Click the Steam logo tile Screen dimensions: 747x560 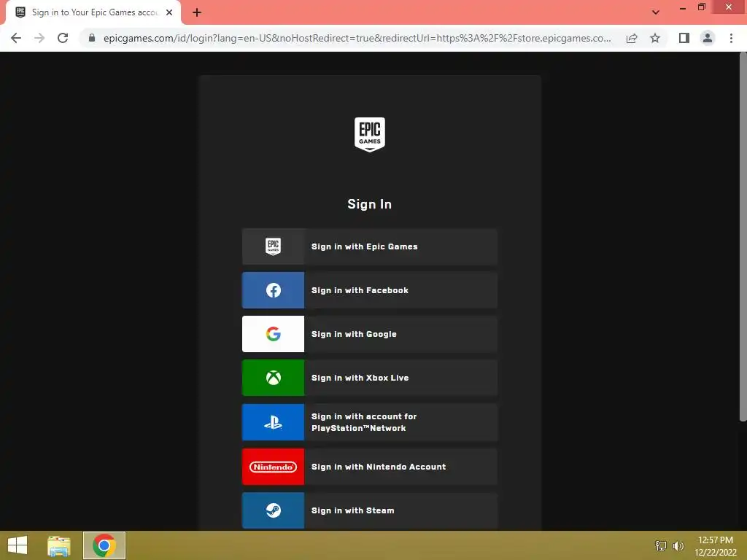[273, 511]
